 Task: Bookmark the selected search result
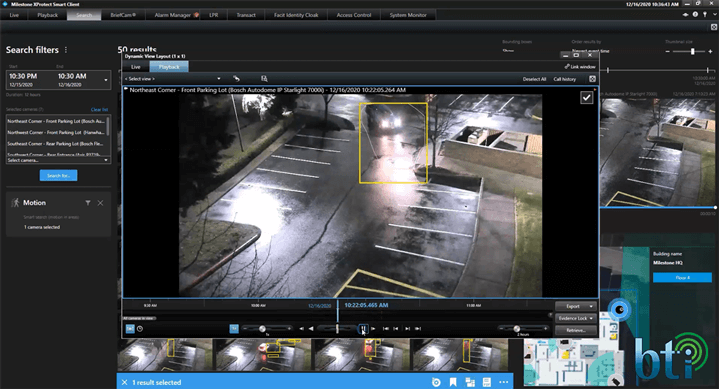pos(453,382)
